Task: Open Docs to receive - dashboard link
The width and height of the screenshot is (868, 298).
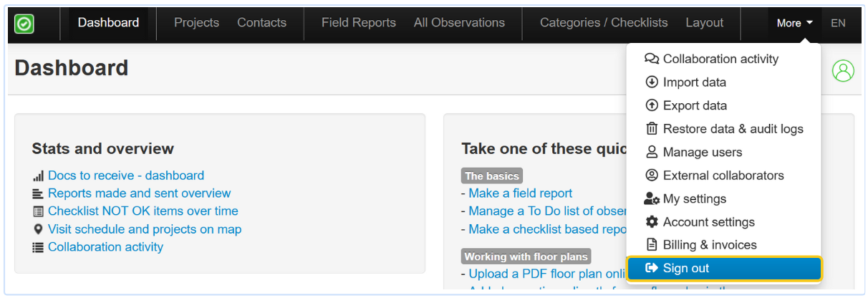Action: click(x=126, y=176)
